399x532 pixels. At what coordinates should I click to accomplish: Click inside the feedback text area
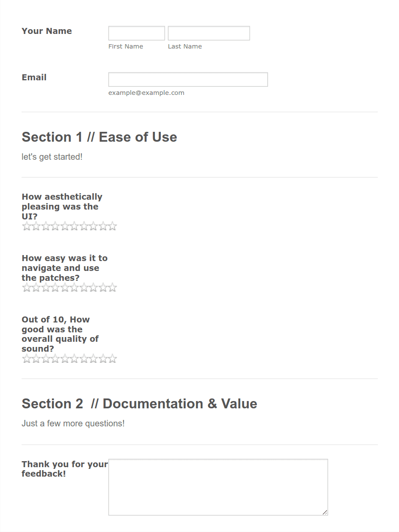pyautogui.click(x=218, y=487)
